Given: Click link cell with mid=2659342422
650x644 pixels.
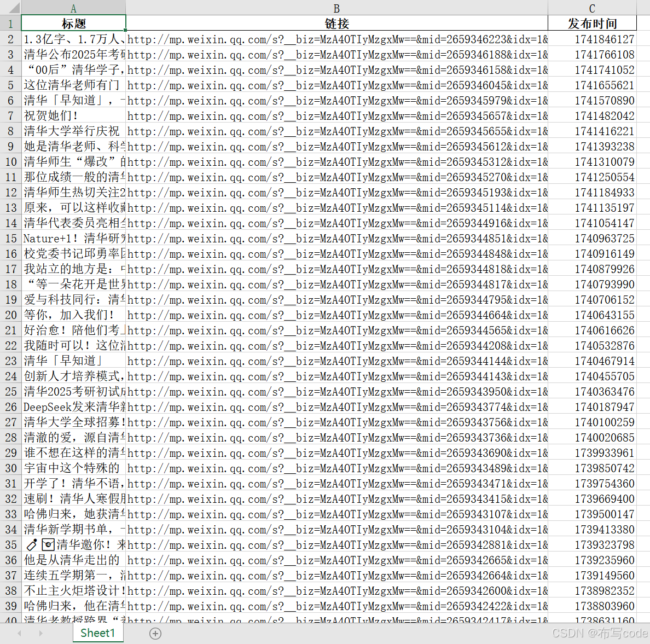Looking at the screenshot, I should click(336, 606).
